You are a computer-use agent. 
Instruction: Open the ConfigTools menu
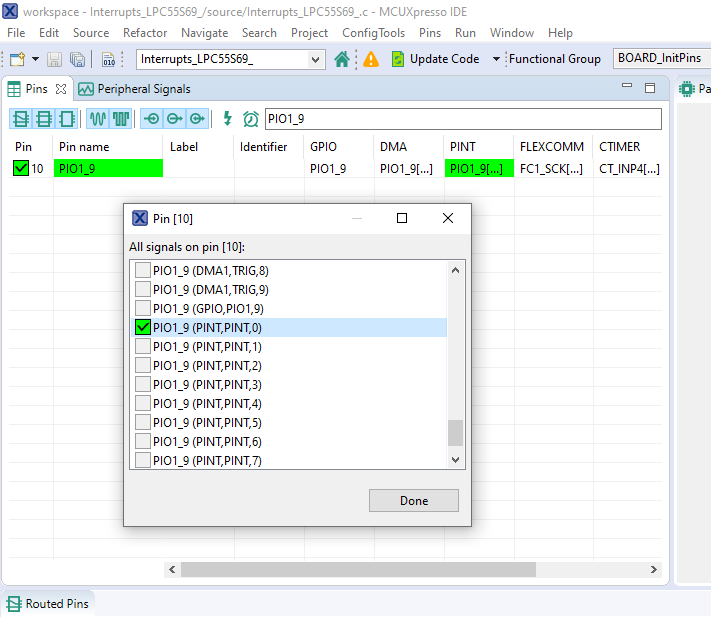tap(373, 33)
